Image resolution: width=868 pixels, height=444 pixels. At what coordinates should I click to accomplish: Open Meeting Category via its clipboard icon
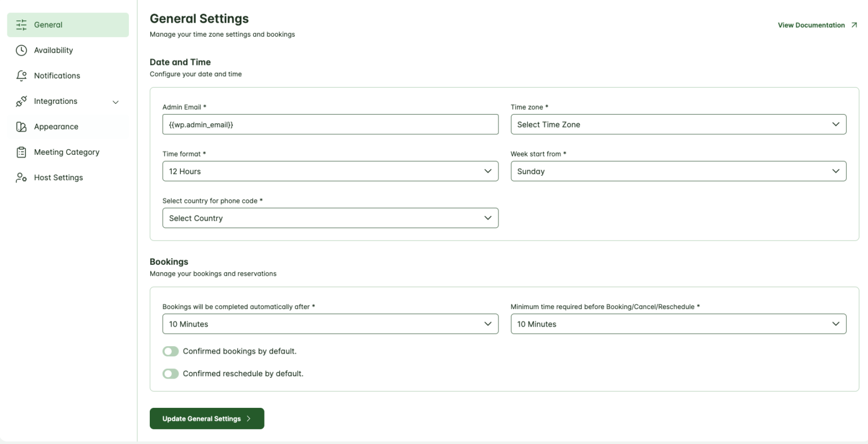tap(21, 152)
